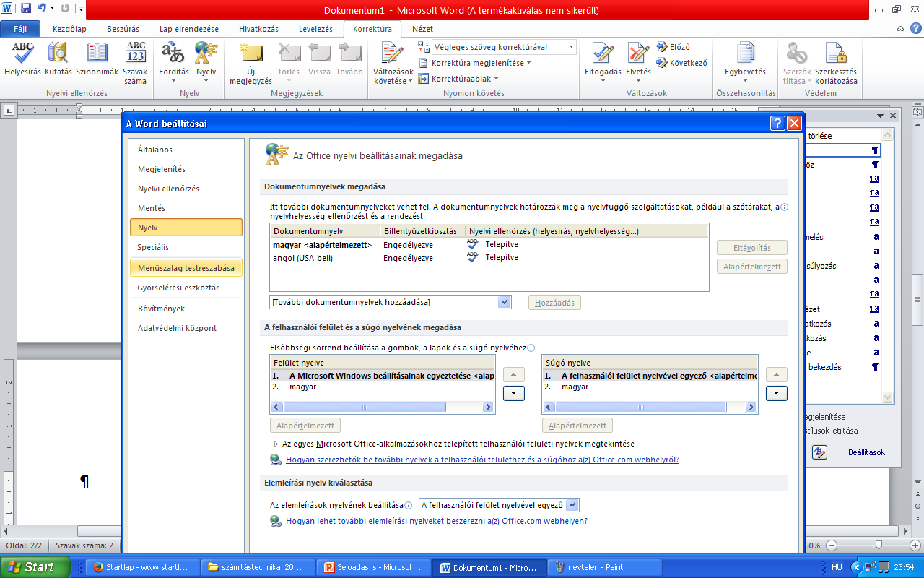Select magyar in Súgó nyelve list

point(650,387)
